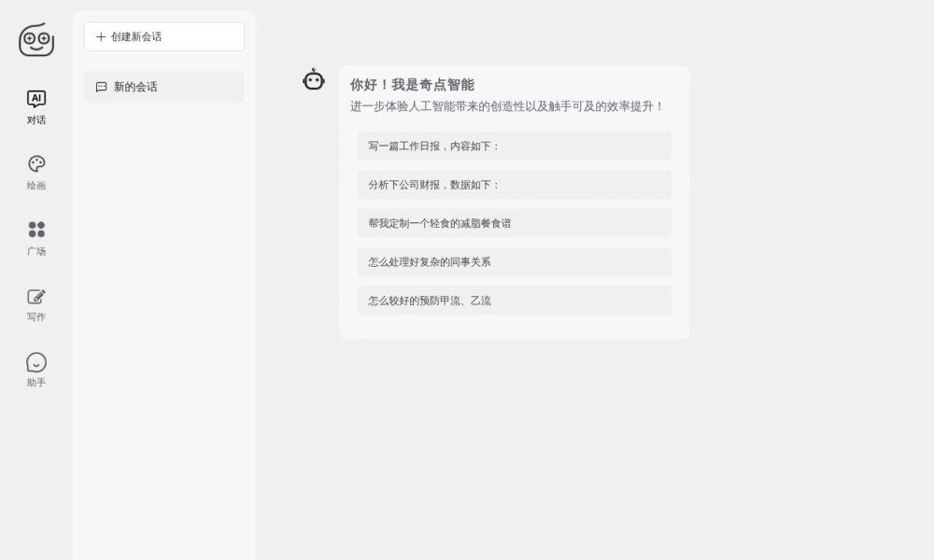This screenshot has width=934, height=560.
Task: Select the 助手 label in the sidebar
Action: point(35,383)
